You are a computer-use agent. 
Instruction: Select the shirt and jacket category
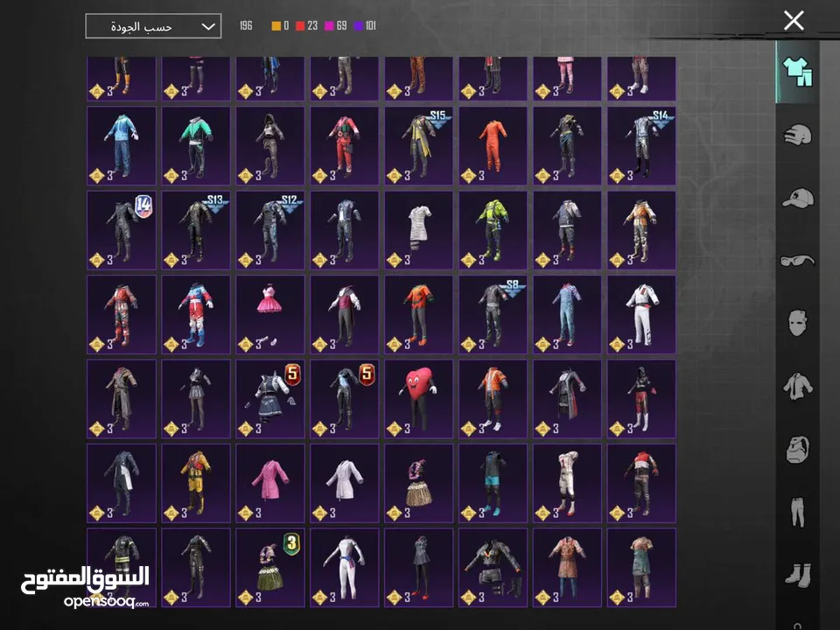797,386
